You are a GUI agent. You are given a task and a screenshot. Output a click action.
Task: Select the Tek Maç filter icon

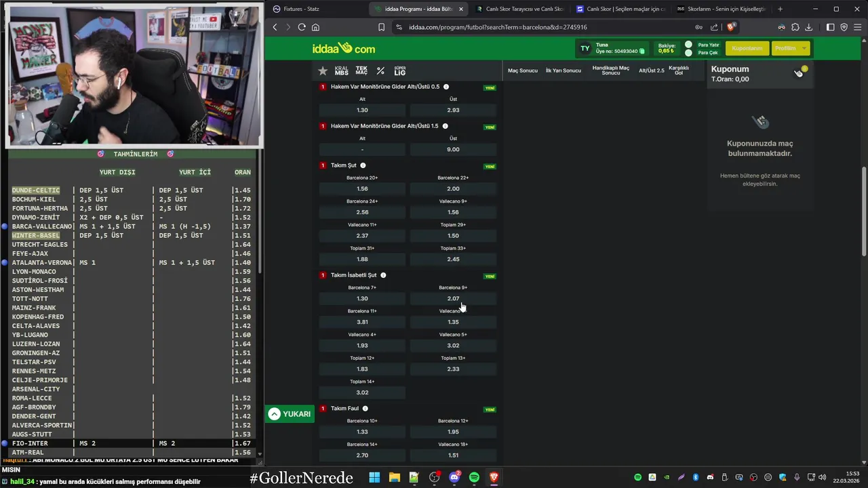pos(361,70)
